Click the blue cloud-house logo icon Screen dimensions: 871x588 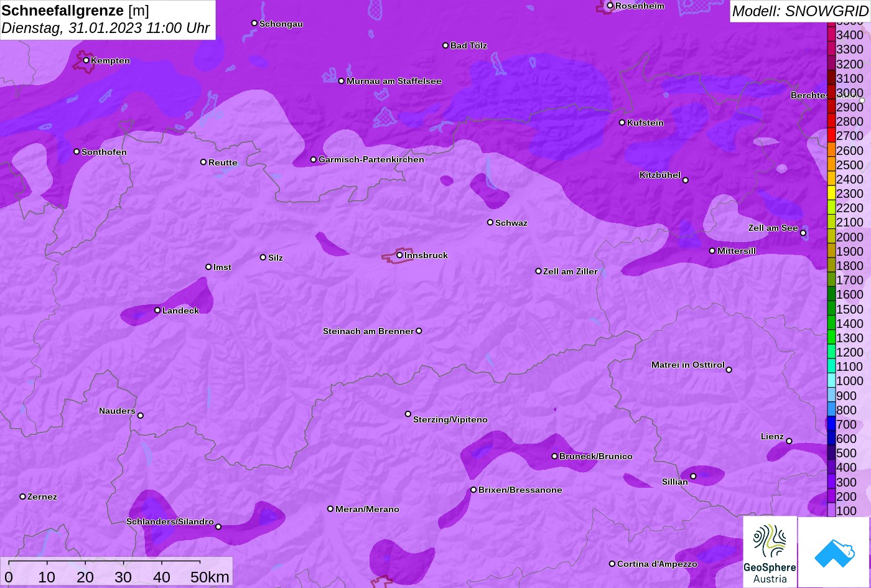pyautogui.click(x=834, y=553)
